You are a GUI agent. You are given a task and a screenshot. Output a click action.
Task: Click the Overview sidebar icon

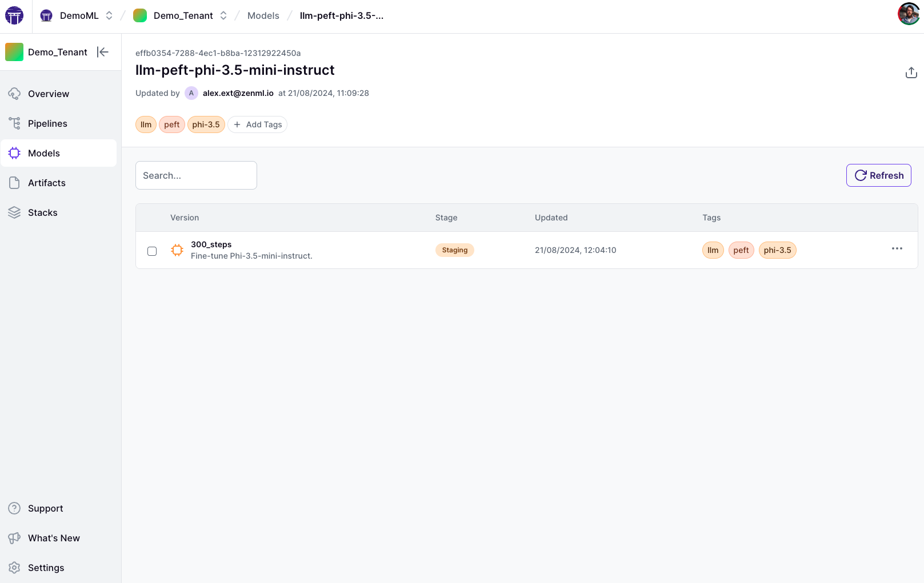14,93
